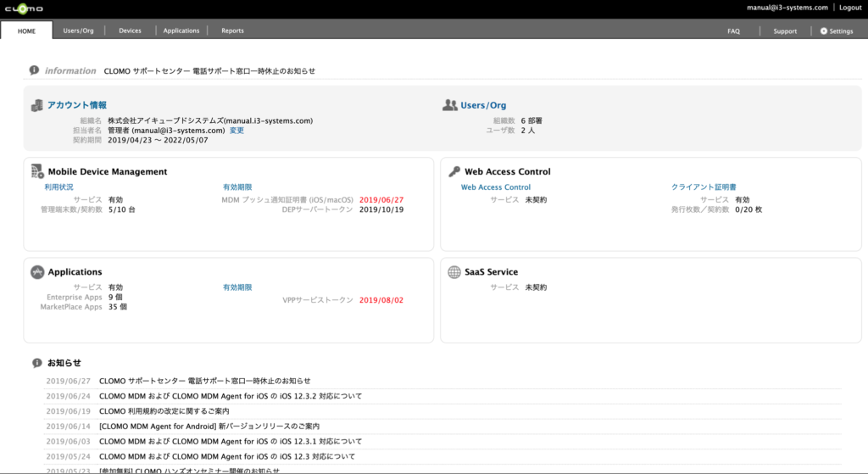Open the Support menu item
Image resolution: width=868 pixels, height=474 pixels.
coord(785,31)
